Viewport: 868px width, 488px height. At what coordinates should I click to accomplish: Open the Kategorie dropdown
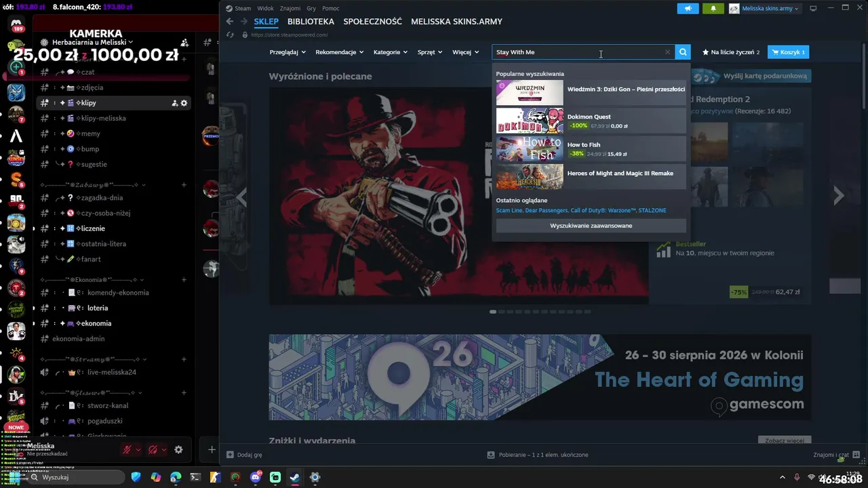tap(391, 52)
